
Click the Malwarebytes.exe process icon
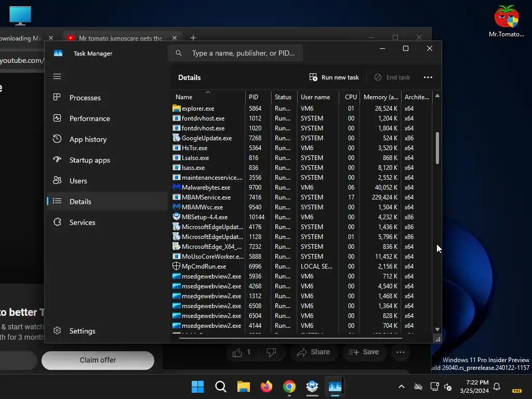point(177,187)
